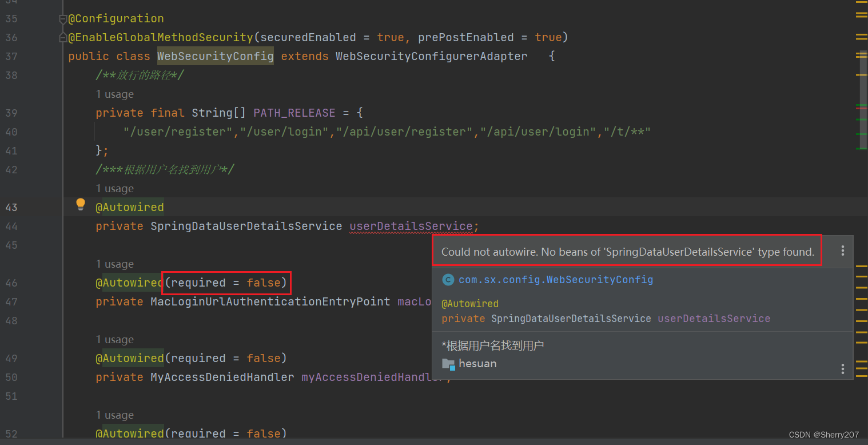Open the lower three-dot menu beside hesuan
This screenshot has height=445, width=868.
(842, 368)
